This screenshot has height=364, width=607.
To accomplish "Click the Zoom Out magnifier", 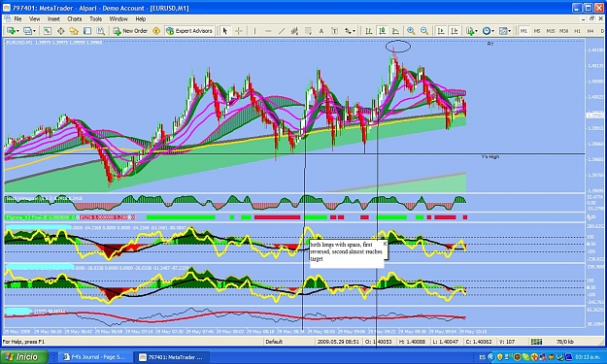I will [x=424, y=31].
